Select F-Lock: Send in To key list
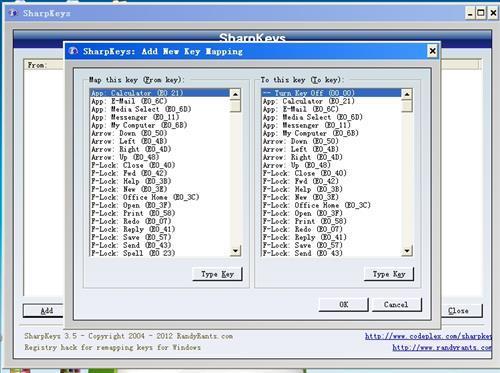Viewport: 500px width, 373px height. (x=332, y=253)
